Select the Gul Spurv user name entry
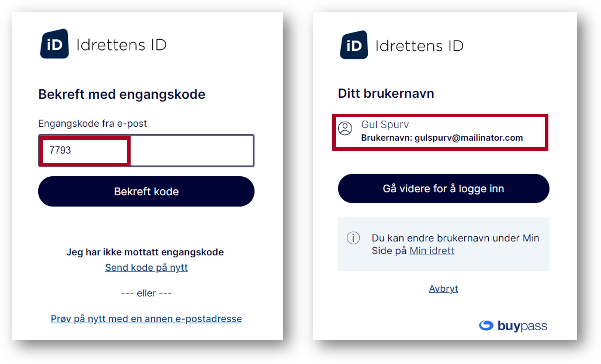Image resolution: width=601 pixels, height=364 pixels. [385, 125]
